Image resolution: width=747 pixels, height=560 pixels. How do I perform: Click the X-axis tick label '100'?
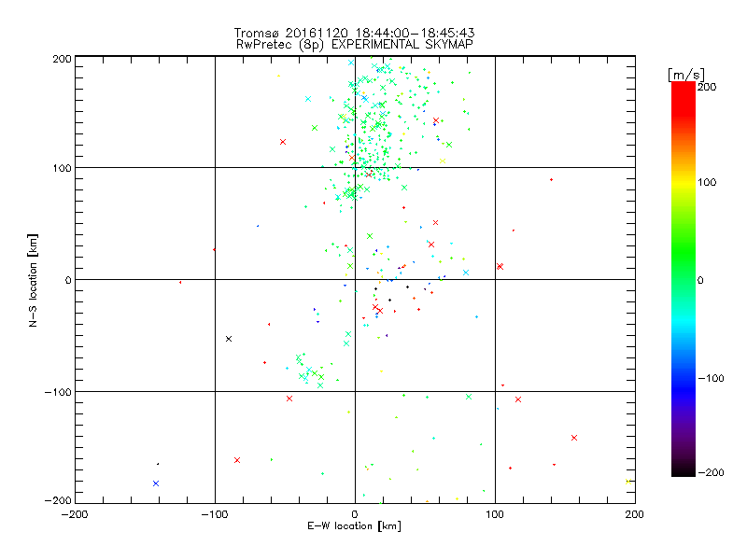(495, 514)
